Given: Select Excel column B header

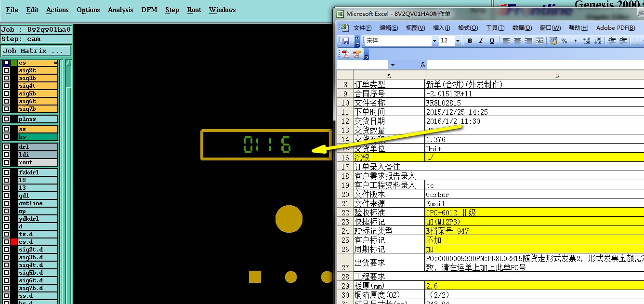Looking at the screenshot, I should pyautogui.click(x=534, y=75).
